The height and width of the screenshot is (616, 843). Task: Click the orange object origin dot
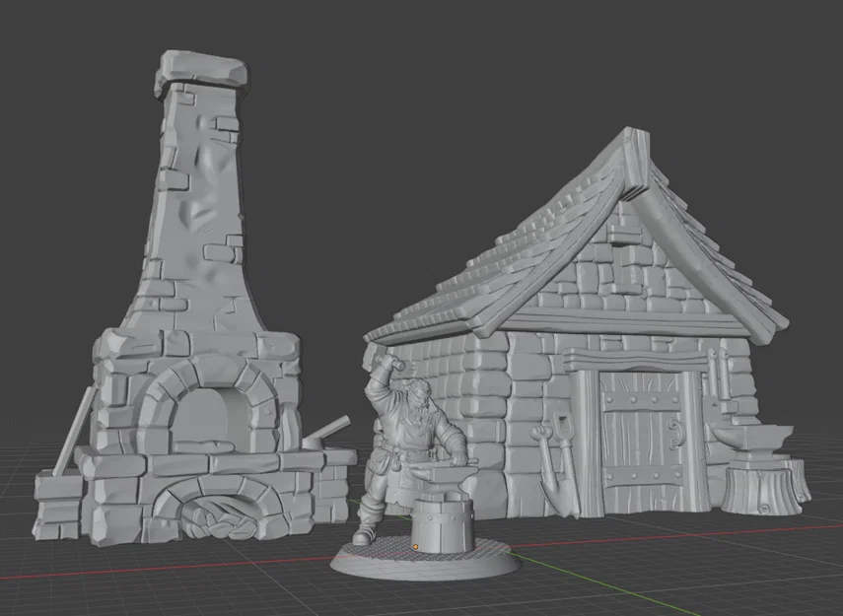point(416,547)
